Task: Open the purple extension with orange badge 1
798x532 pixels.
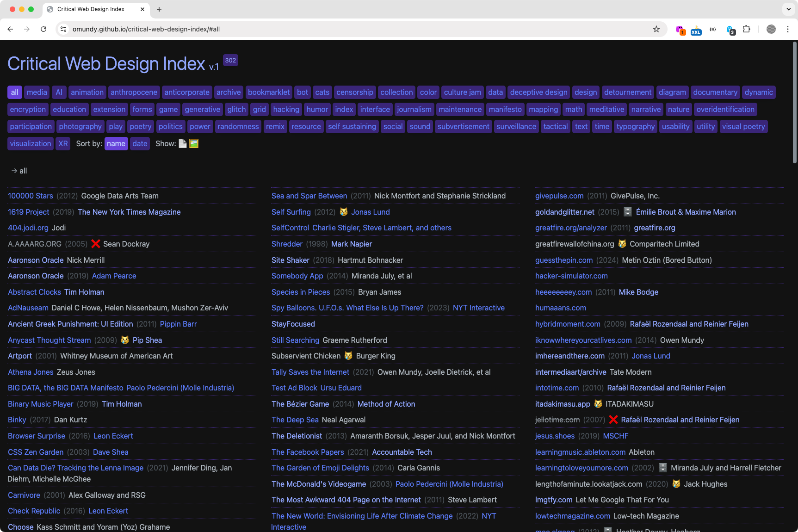Action: click(x=680, y=30)
